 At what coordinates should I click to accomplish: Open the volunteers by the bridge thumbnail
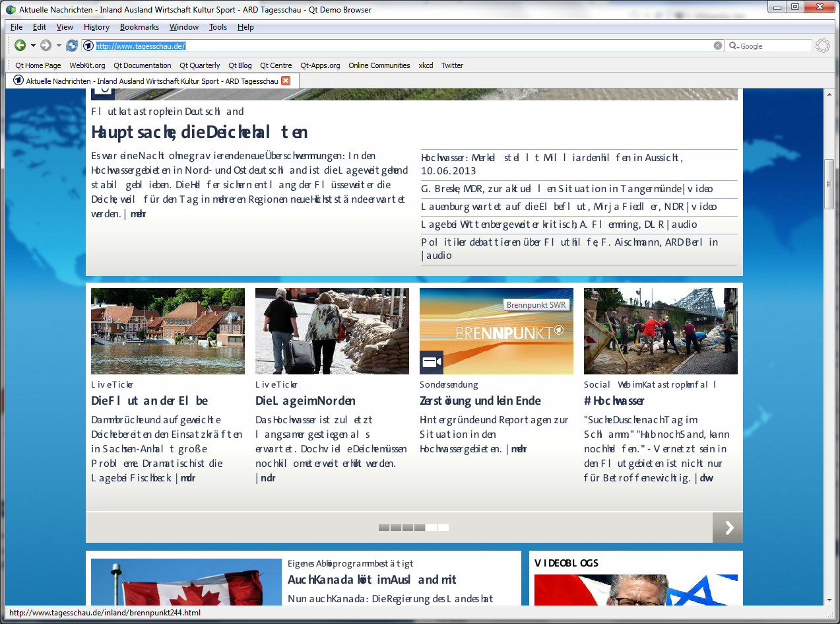tap(661, 331)
